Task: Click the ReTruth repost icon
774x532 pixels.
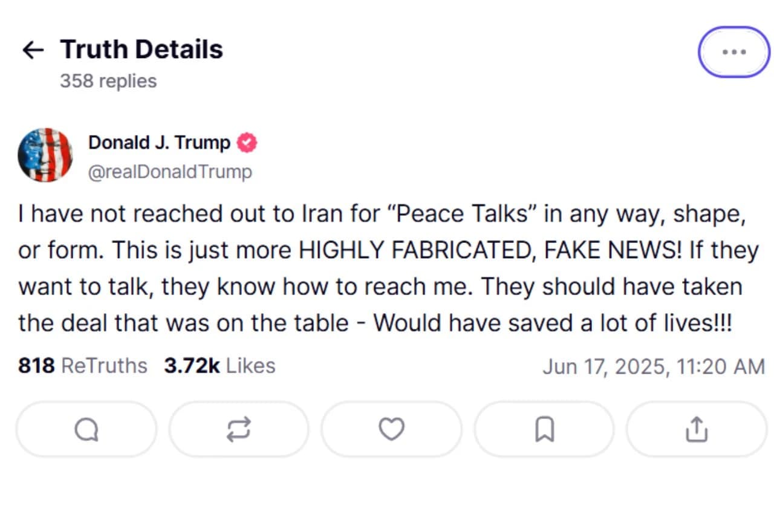Action: tap(238, 429)
